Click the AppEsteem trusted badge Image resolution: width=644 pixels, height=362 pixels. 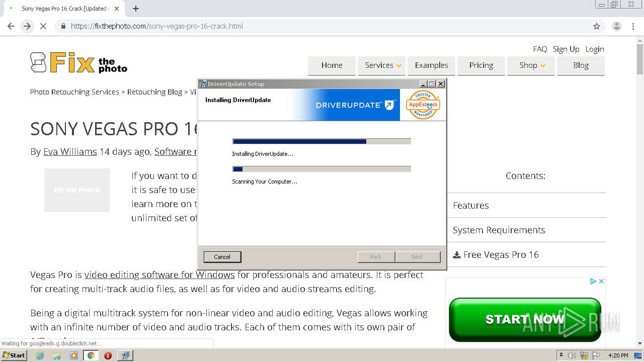pyautogui.click(x=423, y=105)
